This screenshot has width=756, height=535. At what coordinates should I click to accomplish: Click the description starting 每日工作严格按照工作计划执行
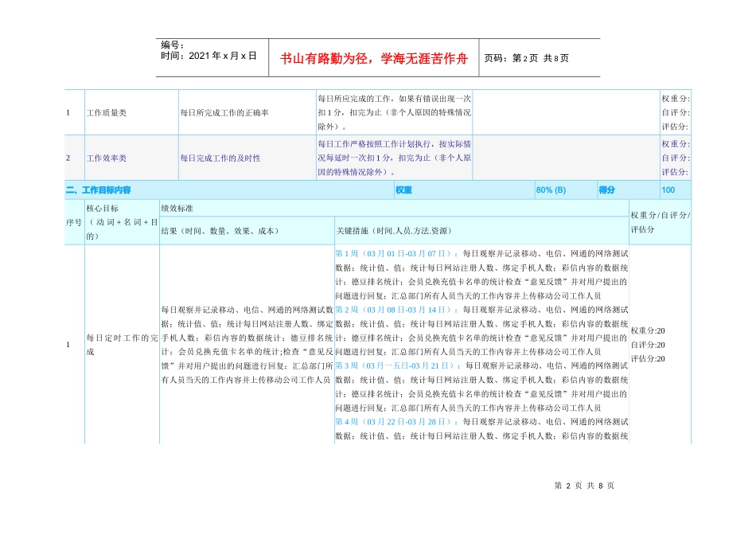(395, 158)
